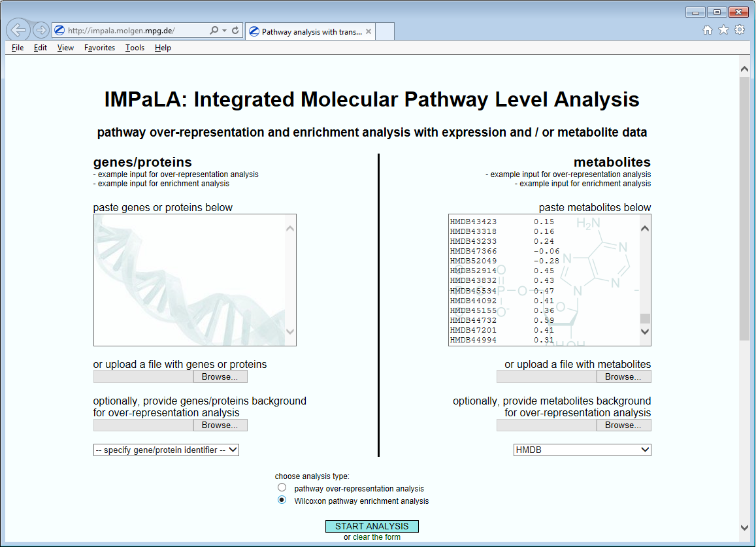
Task: Open the Favorites menu
Action: 99,48
